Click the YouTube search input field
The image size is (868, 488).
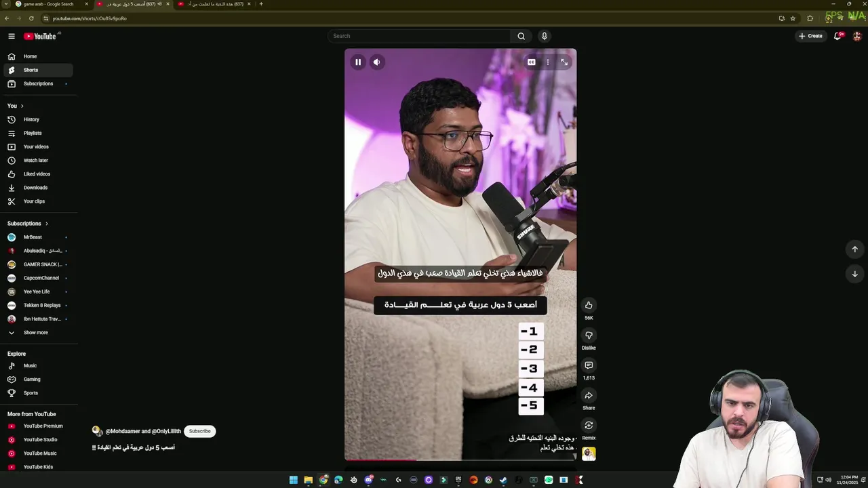419,36
